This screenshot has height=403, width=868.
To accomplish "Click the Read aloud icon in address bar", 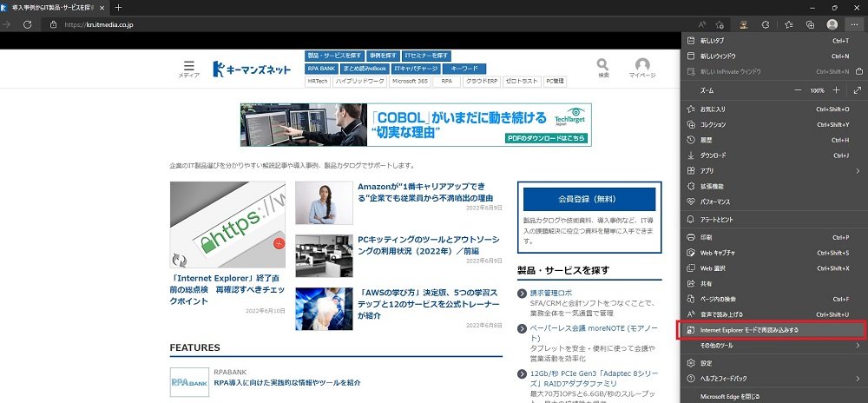I will coord(701,24).
